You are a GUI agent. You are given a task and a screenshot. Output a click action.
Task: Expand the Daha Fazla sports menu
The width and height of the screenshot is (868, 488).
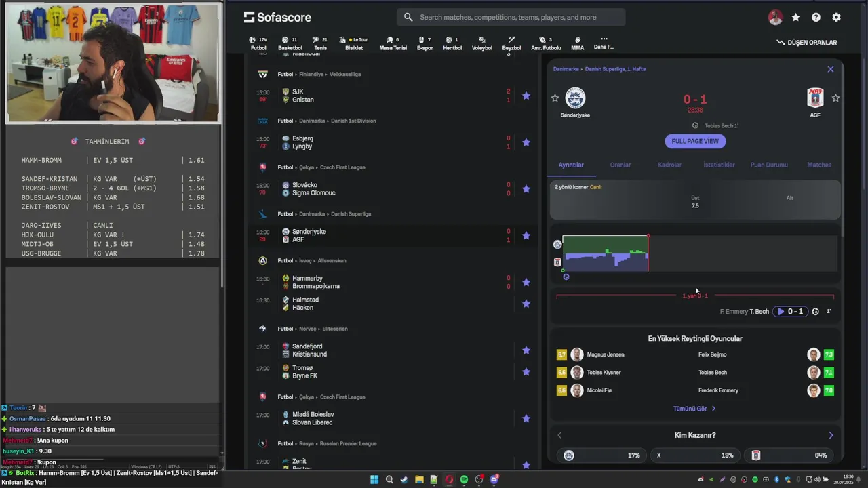pyautogui.click(x=604, y=43)
